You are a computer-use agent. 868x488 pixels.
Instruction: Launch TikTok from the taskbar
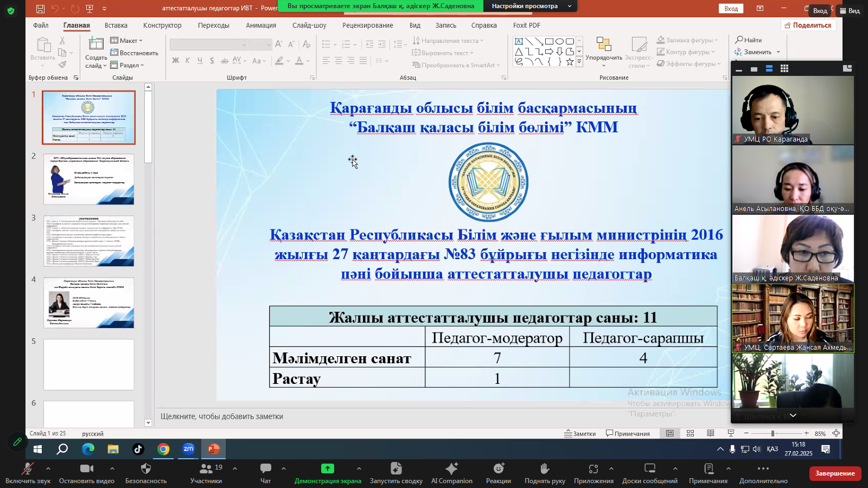[x=138, y=449]
